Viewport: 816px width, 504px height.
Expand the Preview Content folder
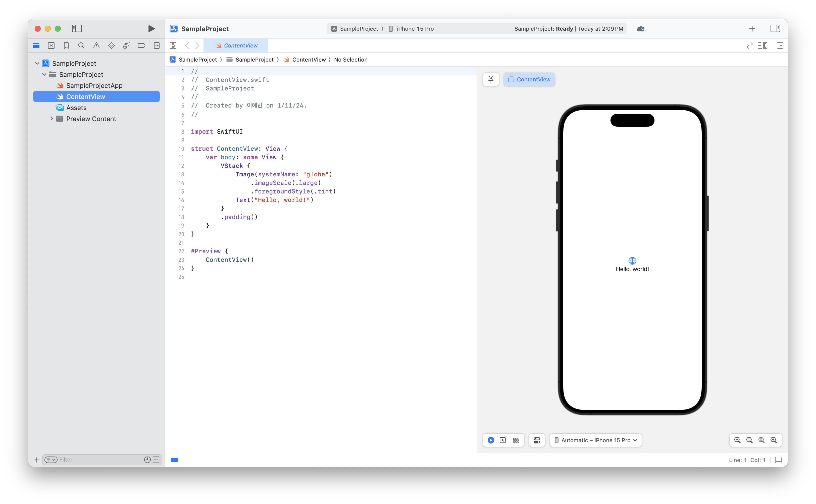tap(52, 119)
